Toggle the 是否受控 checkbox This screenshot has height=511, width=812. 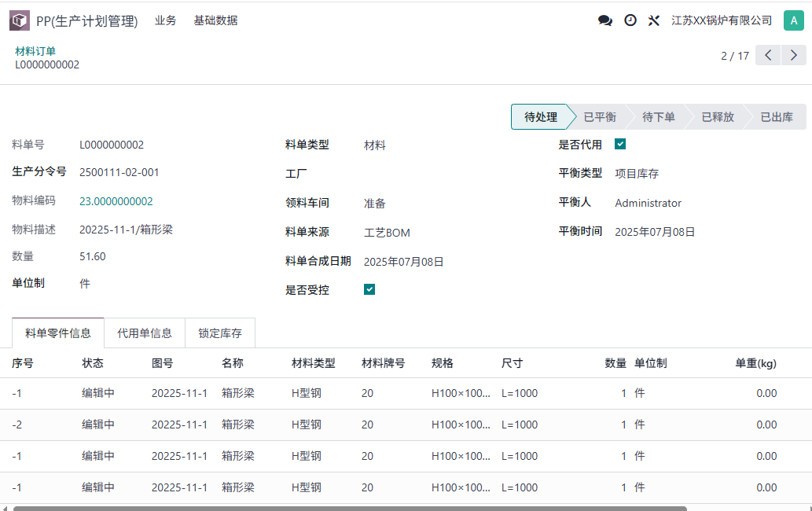[x=369, y=289]
